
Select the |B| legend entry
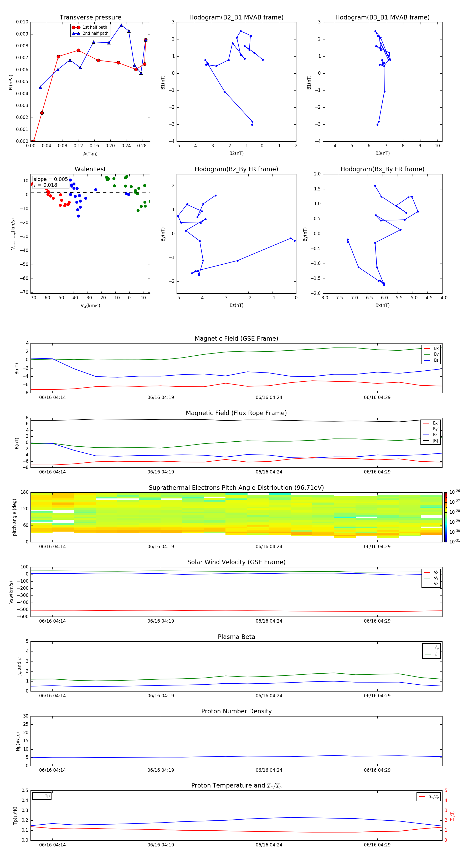tap(431, 441)
